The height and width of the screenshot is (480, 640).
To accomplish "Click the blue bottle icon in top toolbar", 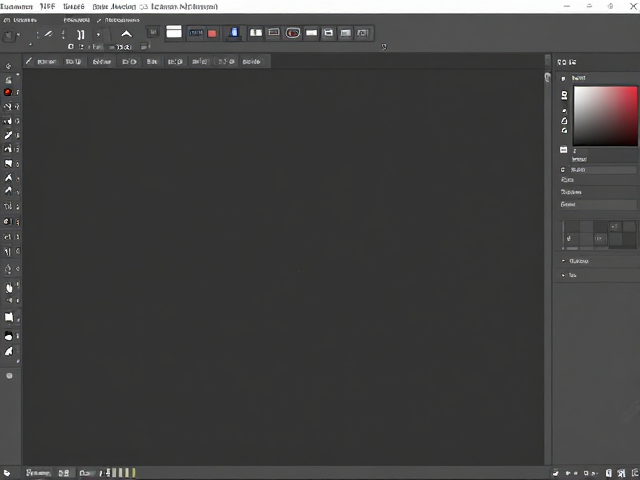I will (x=234, y=33).
